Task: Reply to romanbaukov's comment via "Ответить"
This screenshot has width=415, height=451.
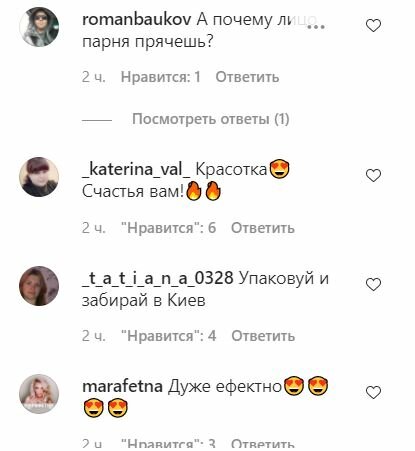Action: [x=247, y=77]
